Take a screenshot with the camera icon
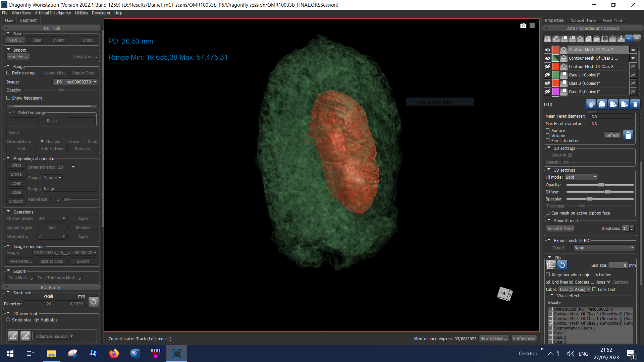Screen dimensions: 644x362 (523, 26)
